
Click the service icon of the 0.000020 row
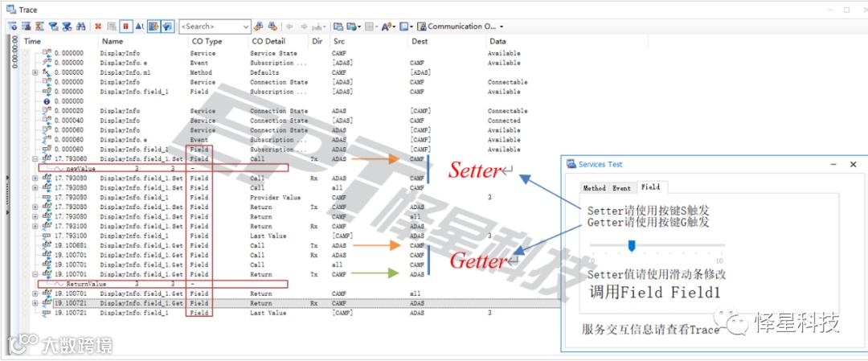pos(47,111)
